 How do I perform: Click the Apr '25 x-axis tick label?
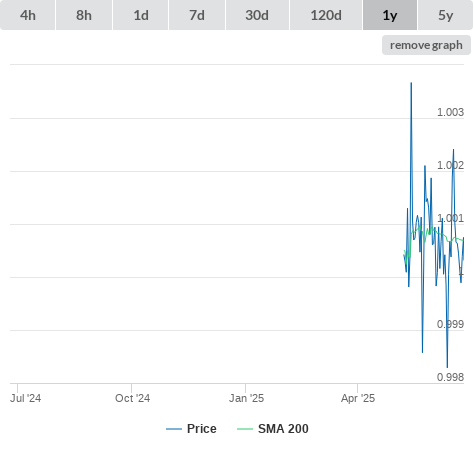tap(358, 398)
